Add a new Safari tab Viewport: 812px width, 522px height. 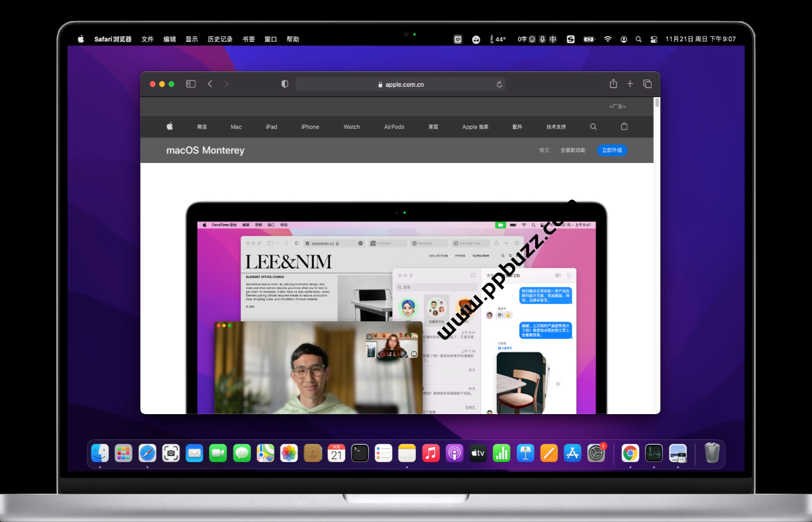click(x=630, y=84)
